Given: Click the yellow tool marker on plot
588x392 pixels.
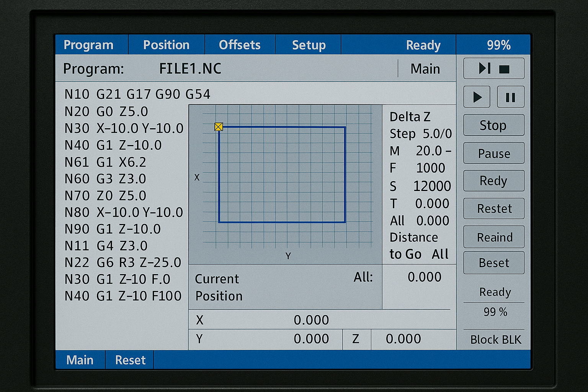Looking at the screenshot, I should [219, 127].
